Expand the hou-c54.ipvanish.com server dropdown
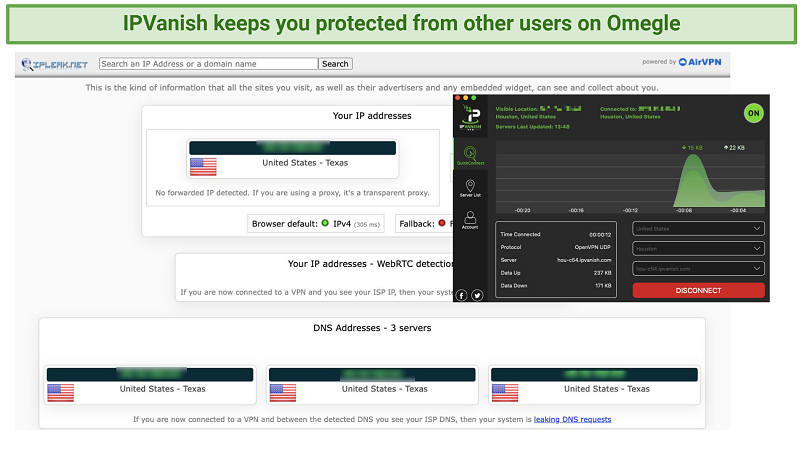 (698, 268)
